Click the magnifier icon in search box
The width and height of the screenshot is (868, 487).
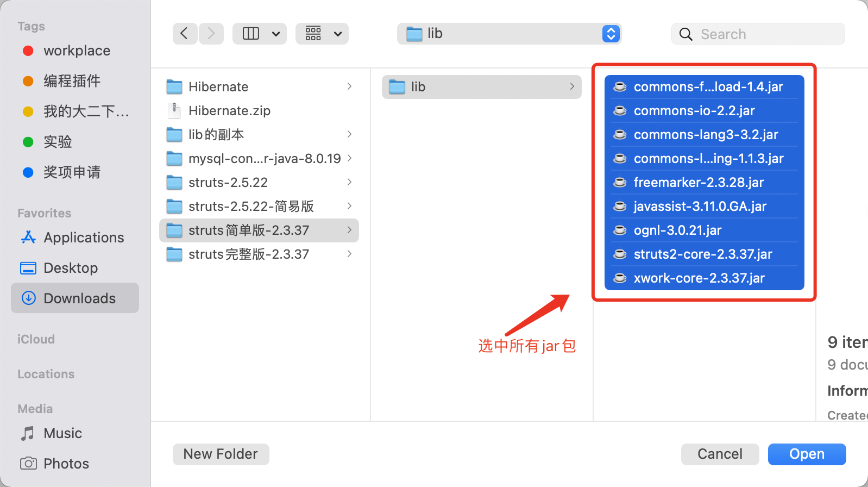[x=686, y=34]
